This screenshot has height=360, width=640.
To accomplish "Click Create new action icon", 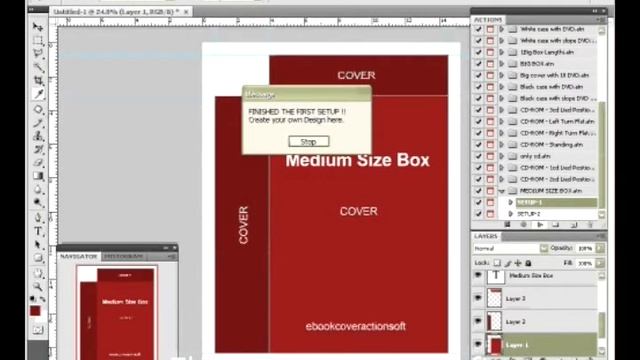I will (573, 224).
